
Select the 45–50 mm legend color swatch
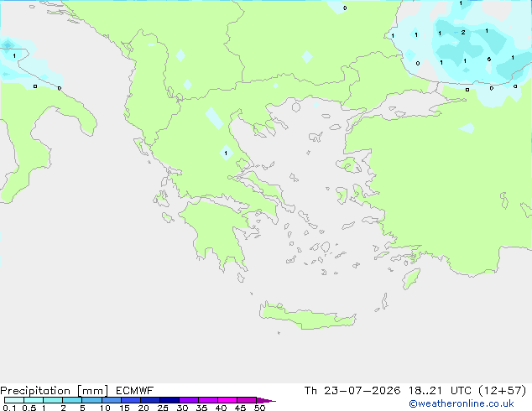pos(247,400)
